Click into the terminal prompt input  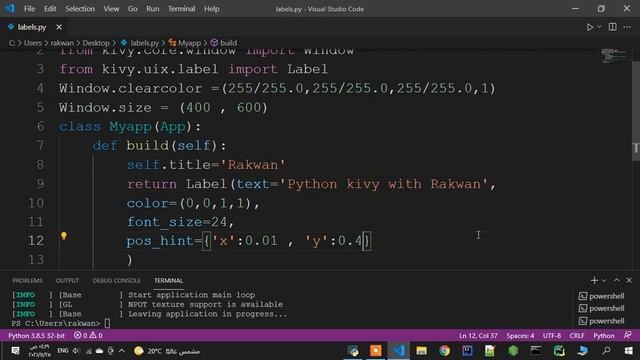click(107, 323)
